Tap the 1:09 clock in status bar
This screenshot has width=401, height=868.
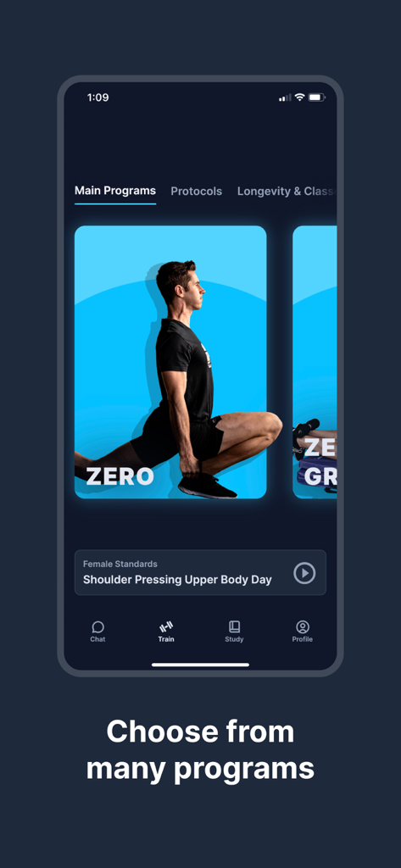tap(98, 97)
